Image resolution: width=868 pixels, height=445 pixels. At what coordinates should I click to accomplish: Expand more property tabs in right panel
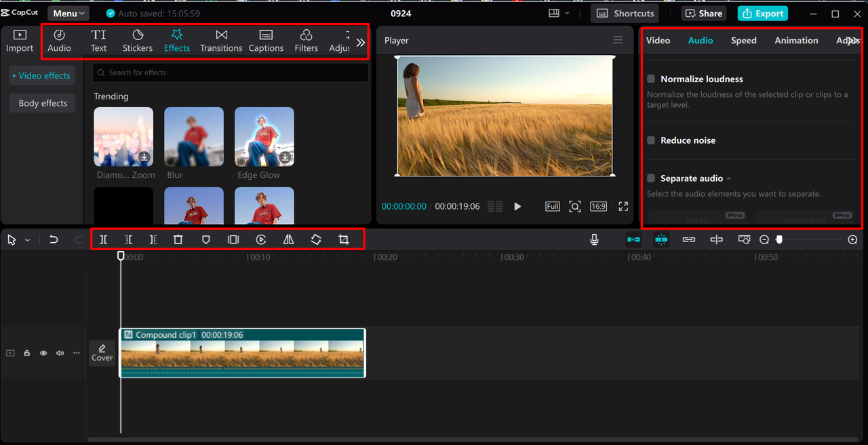tap(853, 41)
